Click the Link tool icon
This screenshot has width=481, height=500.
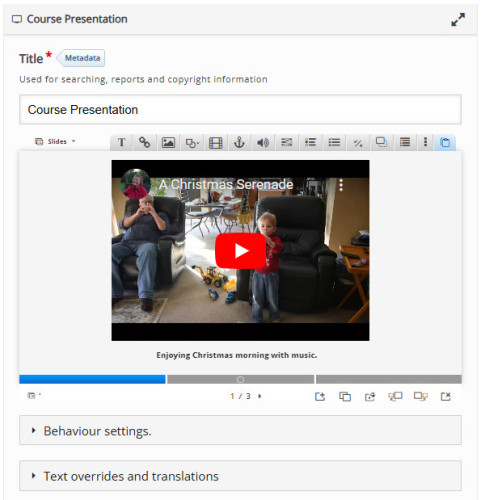point(144,143)
